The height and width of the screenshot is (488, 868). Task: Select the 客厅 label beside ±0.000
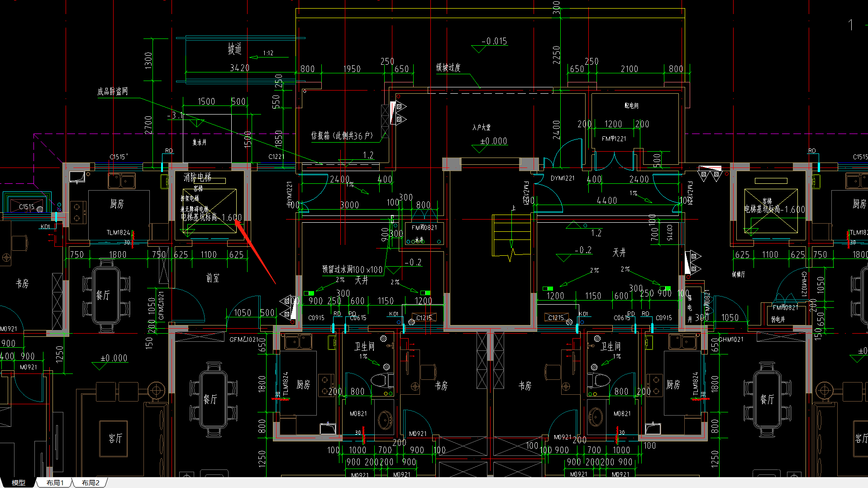[115, 438]
